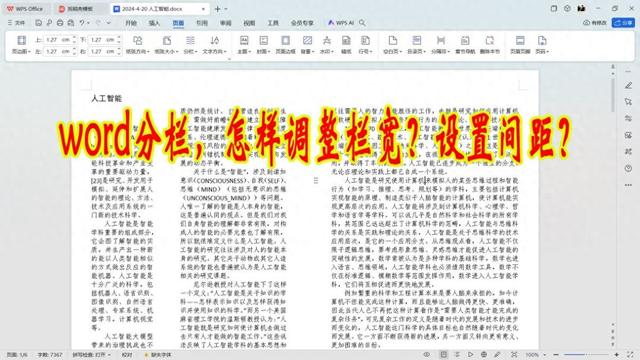
Task: Switch to the 视图 View tab
Action: click(249, 23)
